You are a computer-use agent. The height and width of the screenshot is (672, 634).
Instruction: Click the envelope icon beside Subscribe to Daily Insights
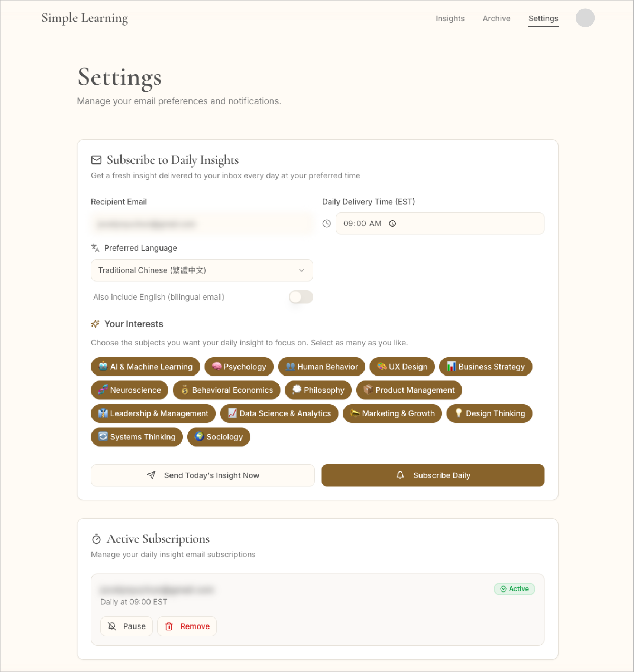point(96,160)
